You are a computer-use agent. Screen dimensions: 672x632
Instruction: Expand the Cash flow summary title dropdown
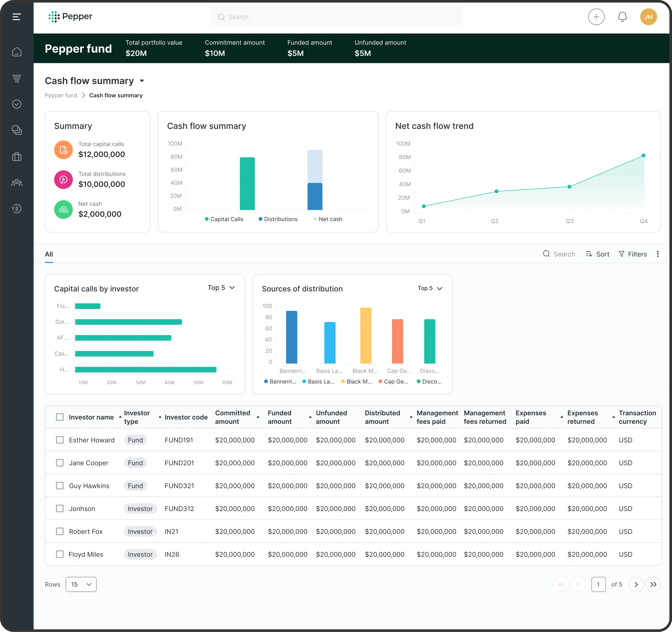coord(142,81)
